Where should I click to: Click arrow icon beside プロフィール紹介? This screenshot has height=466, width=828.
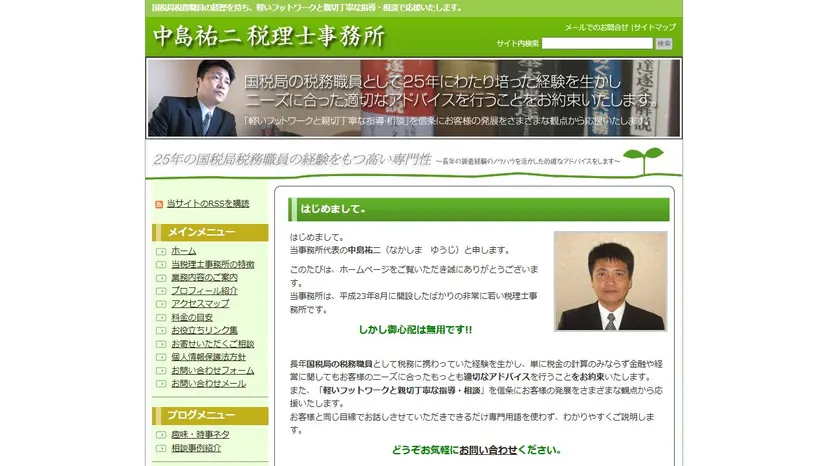pyautogui.click(x=161, y=291)
